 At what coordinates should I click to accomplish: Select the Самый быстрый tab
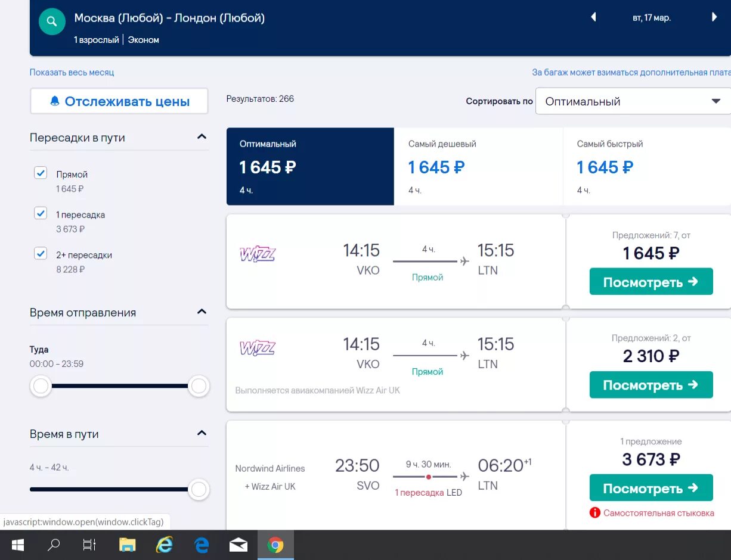tap(647, 166)
